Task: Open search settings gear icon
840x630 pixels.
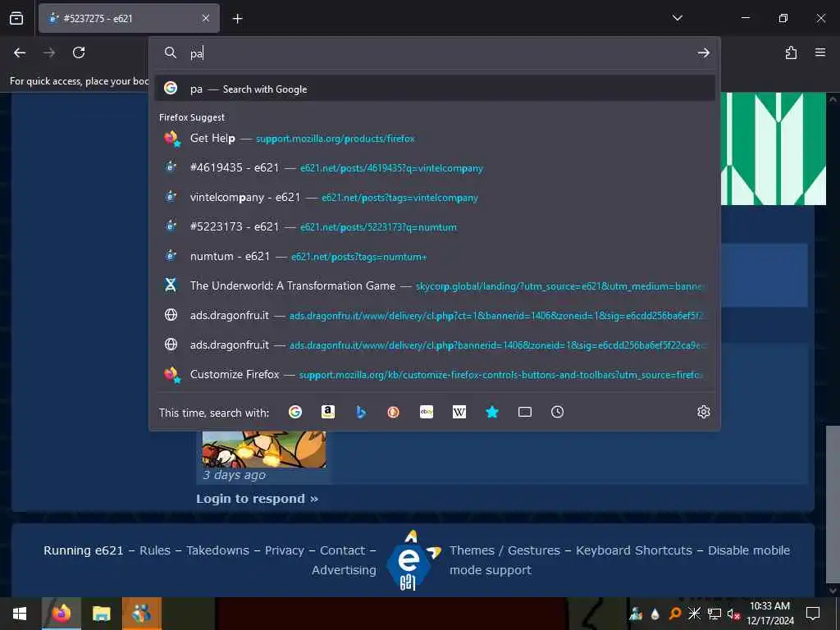Action: (703, 412)
